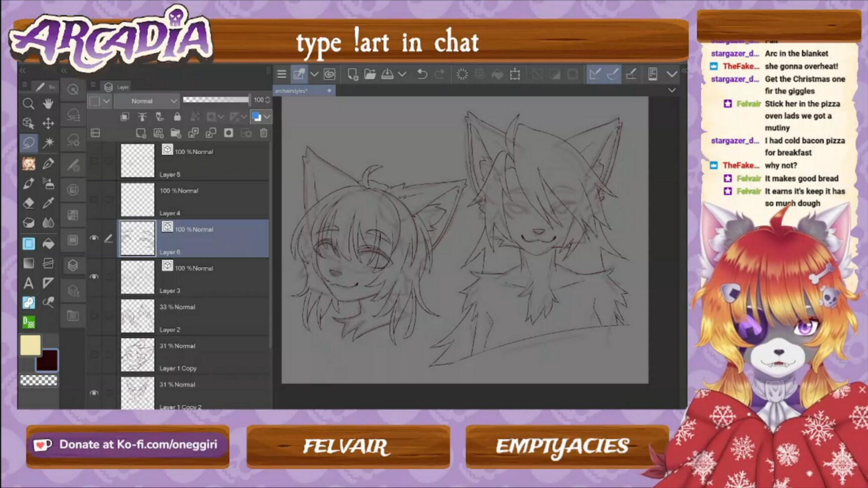The height and width of the screenshot is (488, 868).
Task: Select the Text tool
Action: [x=28, y=283]
